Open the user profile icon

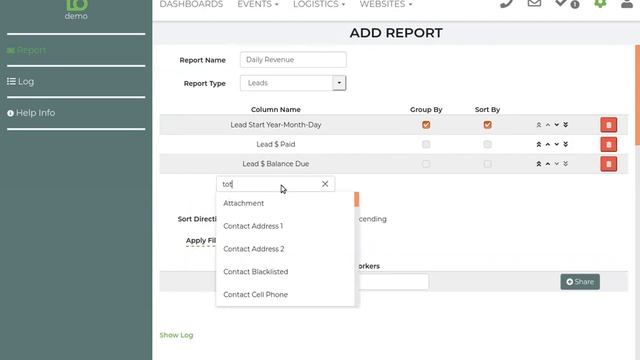627,4
